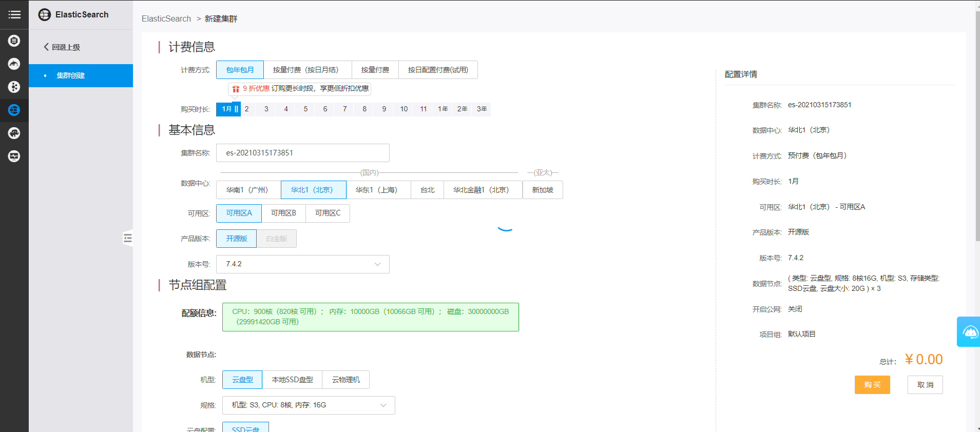This screenshot has width=980, height=432.
Task: Set purchase duration to 3年
Action: (x=482, y=109)
